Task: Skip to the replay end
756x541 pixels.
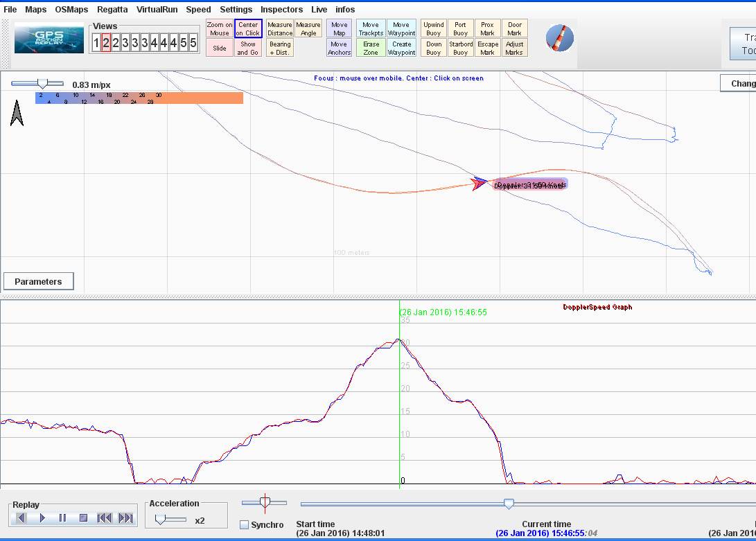Action: 125,517
